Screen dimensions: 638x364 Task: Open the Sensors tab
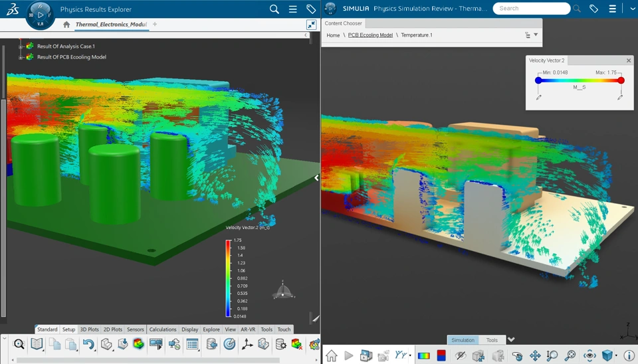tap(136, 329)
